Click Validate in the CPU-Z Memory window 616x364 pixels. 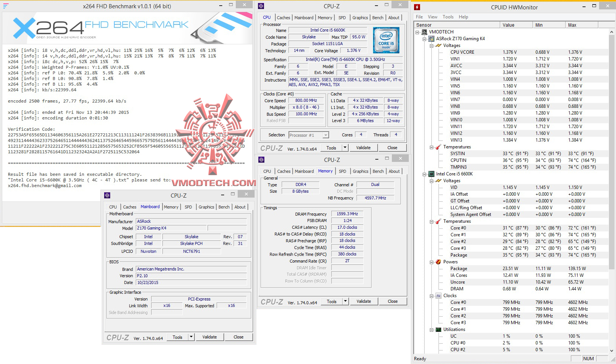pyautogui.click(x=364, y=301)
